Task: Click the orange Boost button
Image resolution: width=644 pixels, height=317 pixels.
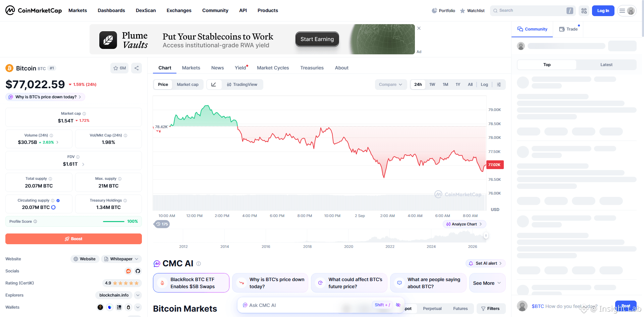Action: (x=73, y=239)
